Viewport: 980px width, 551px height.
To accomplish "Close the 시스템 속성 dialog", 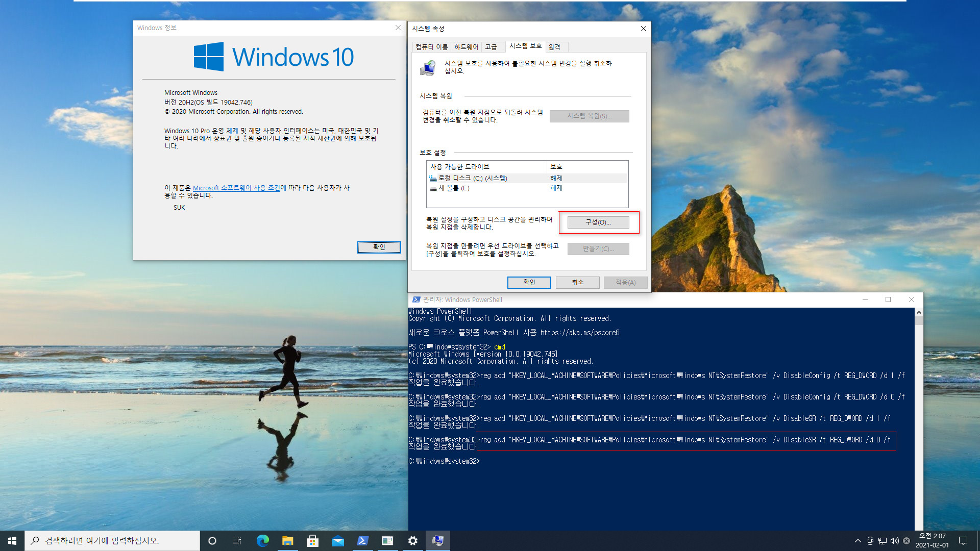I will pyautogui.click(x=643, y=29).
